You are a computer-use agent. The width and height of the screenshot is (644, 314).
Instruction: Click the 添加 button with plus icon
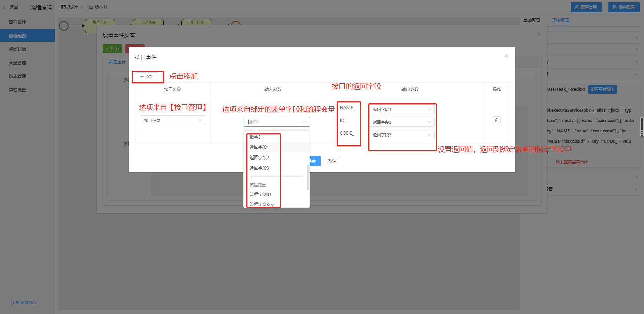tap(147, 77)
